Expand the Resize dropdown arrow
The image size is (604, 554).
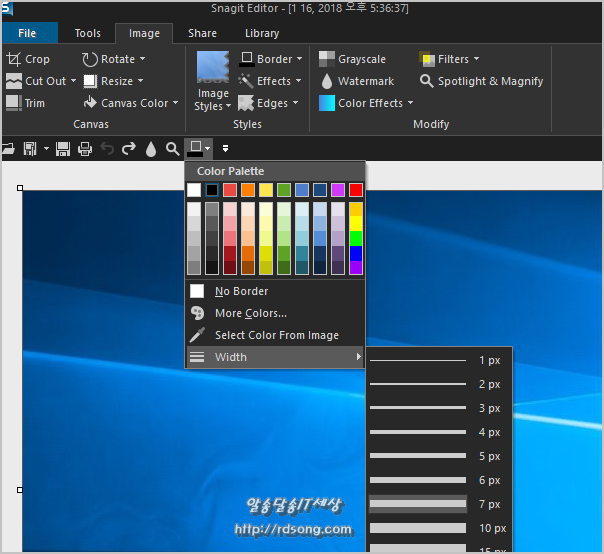140,81
